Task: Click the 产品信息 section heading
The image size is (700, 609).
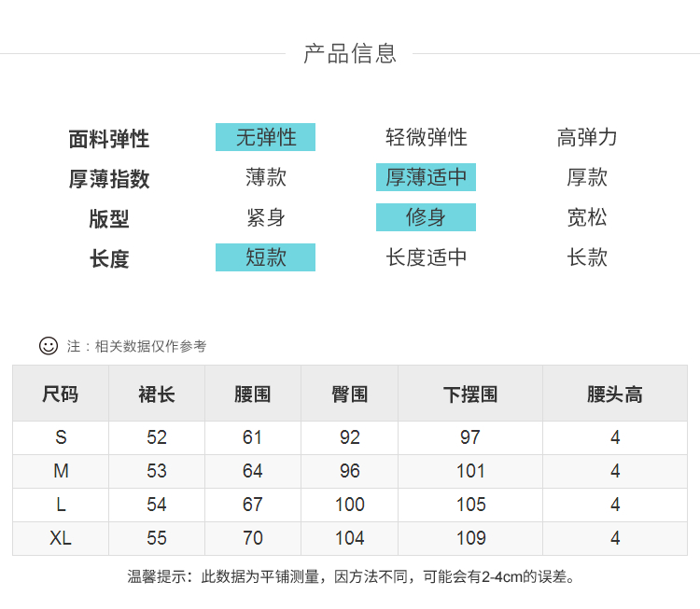Action: tap(350, 53)
